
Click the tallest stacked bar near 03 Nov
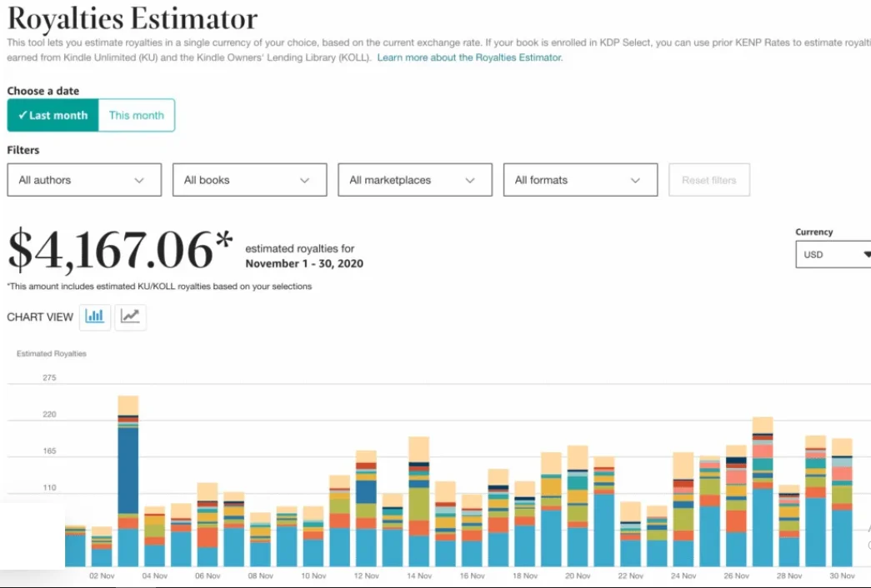click(x=127, y=475)
